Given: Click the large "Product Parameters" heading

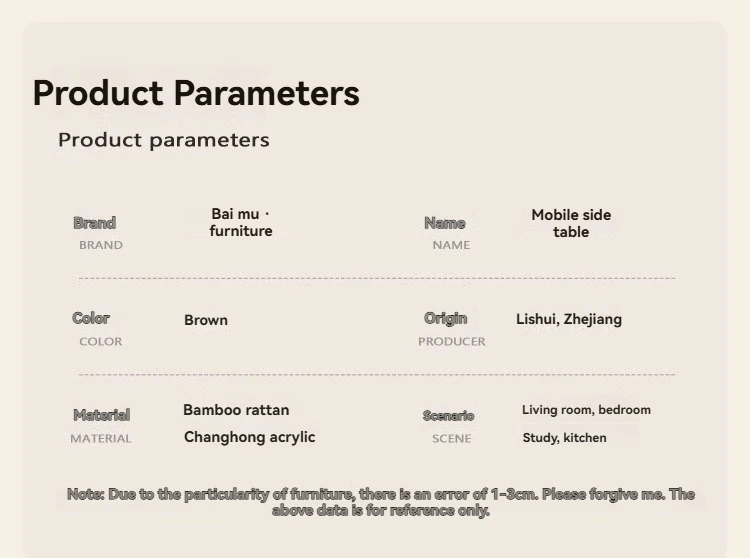Looking at the screenshot, I should 196,93.
